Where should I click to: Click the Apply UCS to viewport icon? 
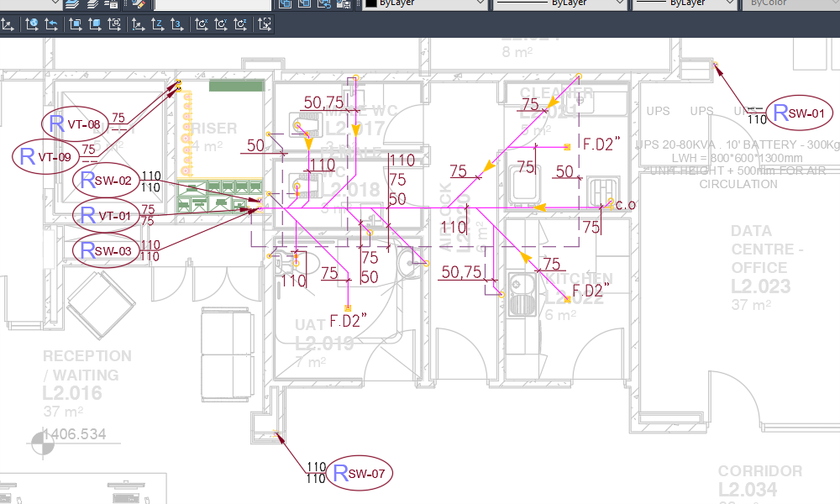click(x=265, y=24)
